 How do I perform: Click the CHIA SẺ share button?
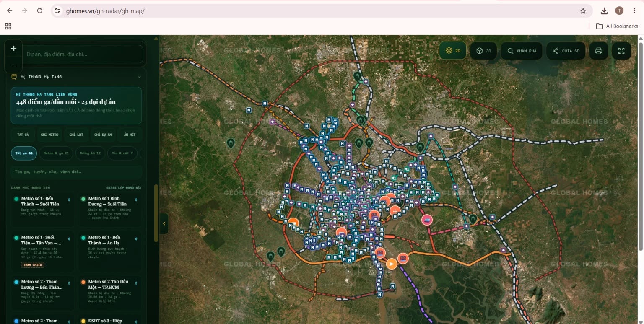[x=566, y=51]
